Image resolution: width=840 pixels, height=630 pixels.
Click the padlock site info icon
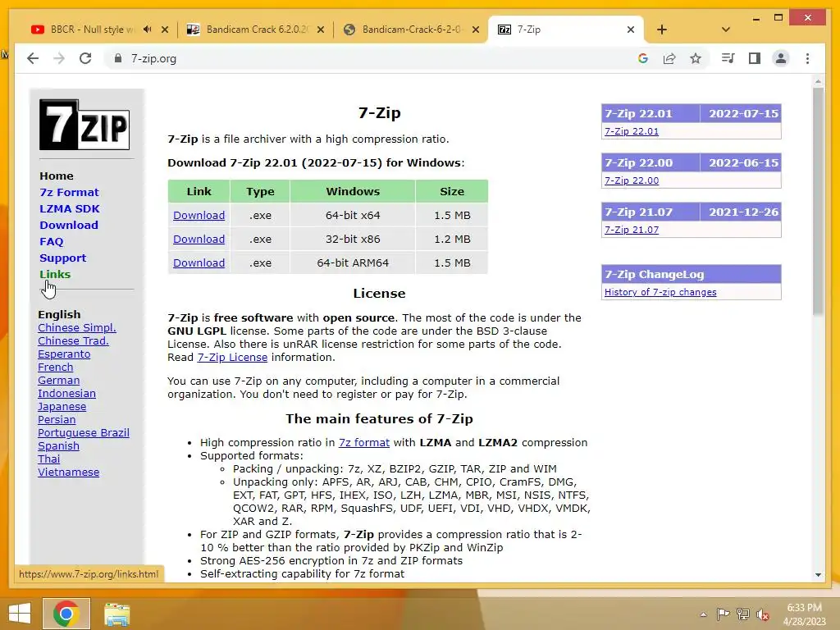[x=118, y=58]
